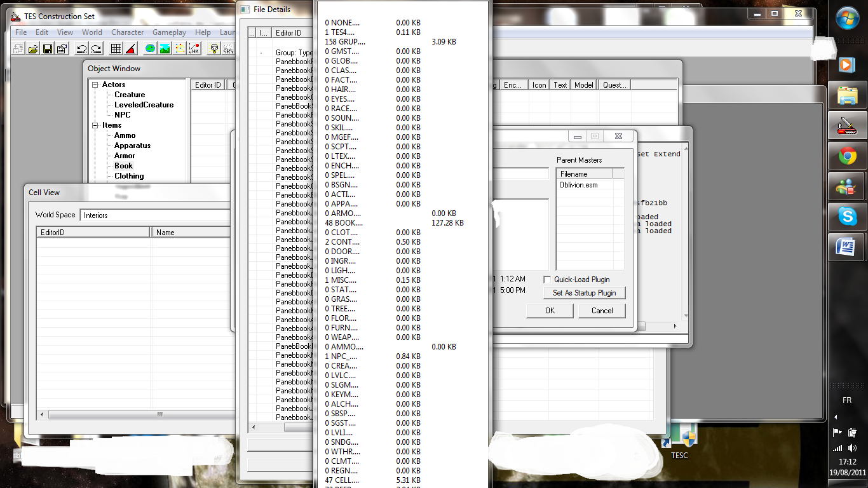868x488 pixels.
Task: Launch Windows Media Player from taskbar
Action: coord(847,64)
